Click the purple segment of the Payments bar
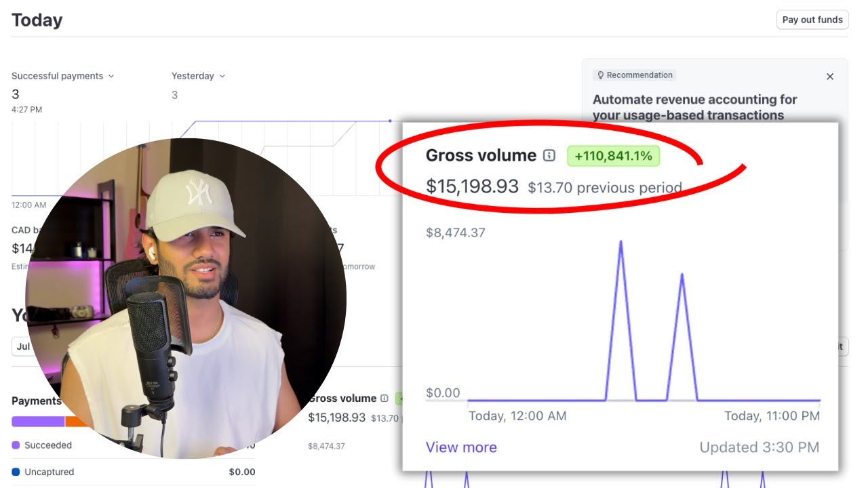The height and width of the screenshot is (488, 868). pyautogui.click(x=38, y=422)
